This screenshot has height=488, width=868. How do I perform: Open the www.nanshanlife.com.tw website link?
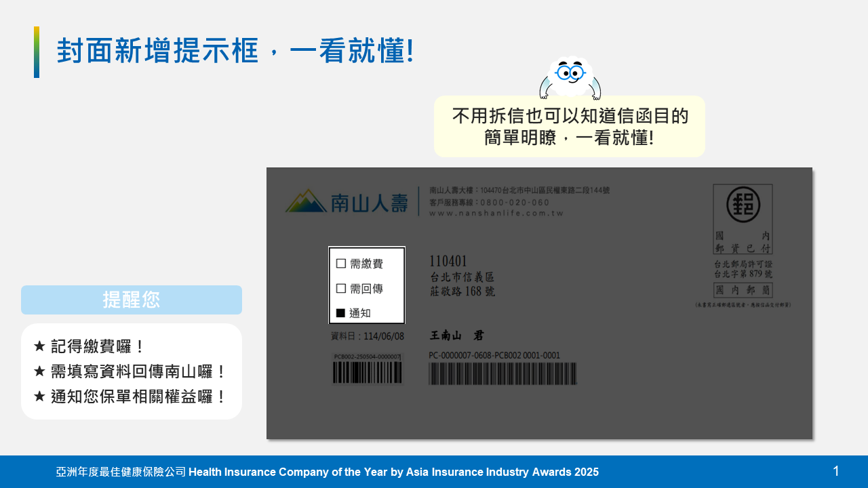click(x=496, y=213)
